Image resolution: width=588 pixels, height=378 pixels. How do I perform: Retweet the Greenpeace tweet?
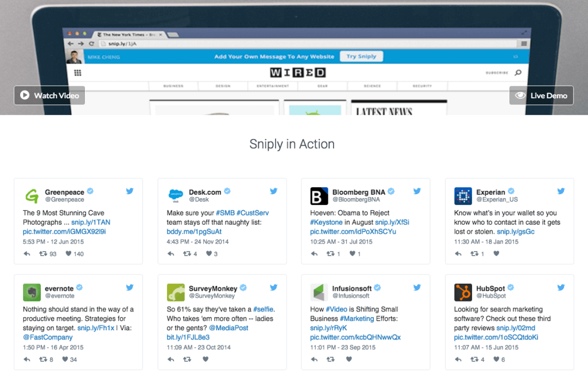(x=43, y=254)
